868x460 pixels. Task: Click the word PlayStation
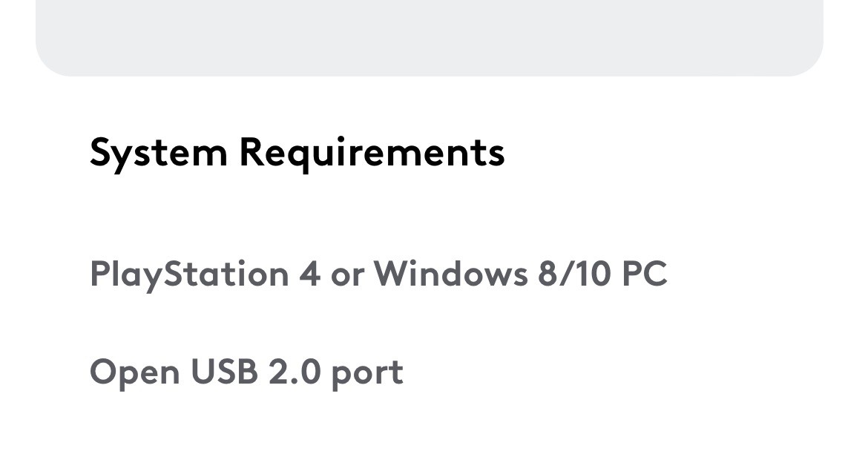coord(189,274)
